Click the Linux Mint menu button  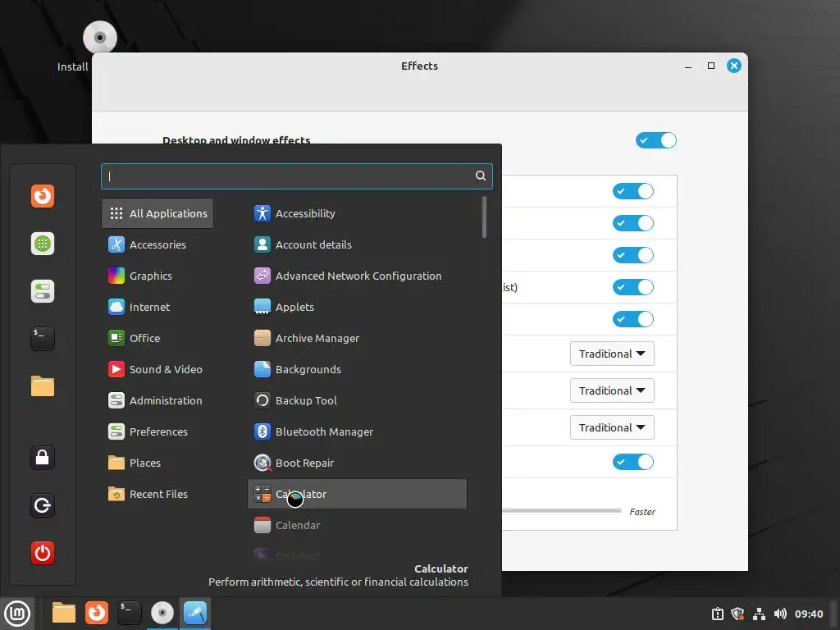(17, 614)
